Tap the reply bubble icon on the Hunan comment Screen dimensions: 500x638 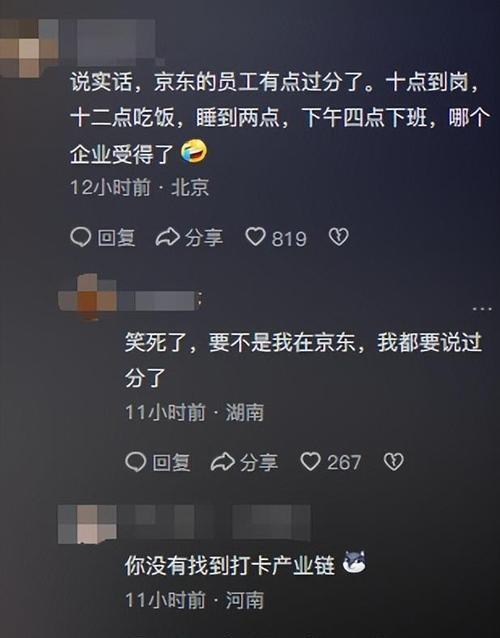tap(135, 462)
